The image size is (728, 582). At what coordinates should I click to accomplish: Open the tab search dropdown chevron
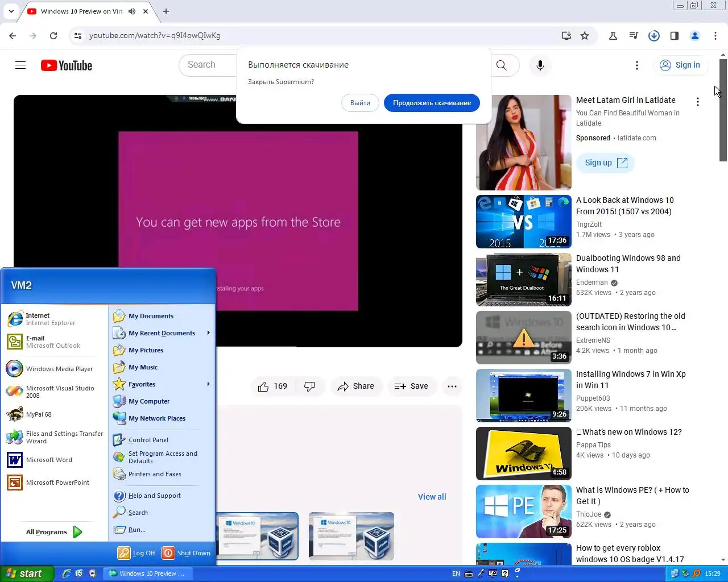(x=11, y=11)
